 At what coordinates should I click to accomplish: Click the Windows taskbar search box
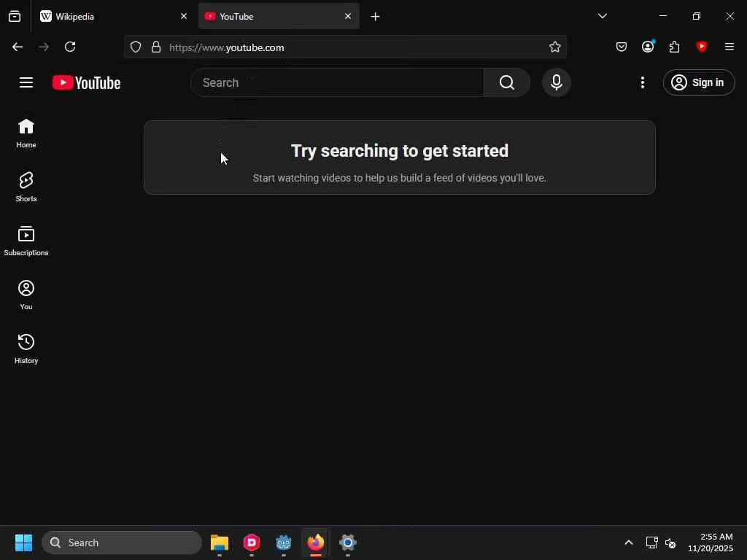(x=122, y=542)
